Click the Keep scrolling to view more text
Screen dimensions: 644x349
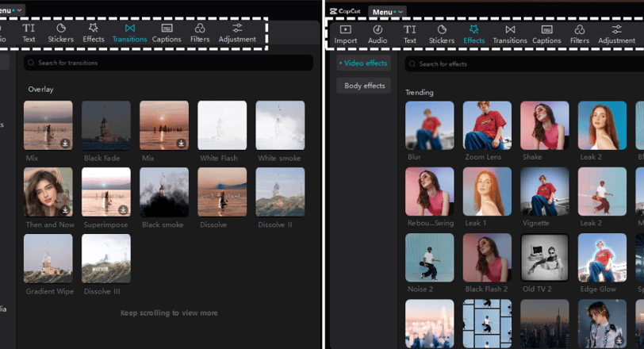tap(169, 313)
